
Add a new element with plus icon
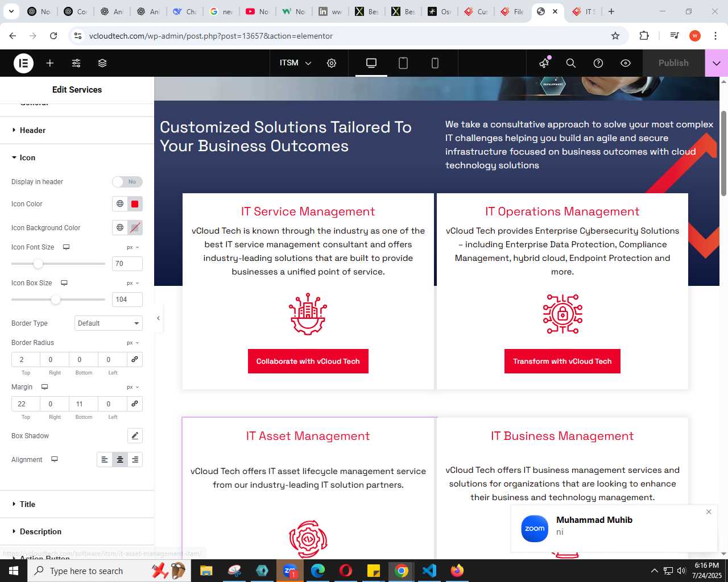(x=50, y=63)
